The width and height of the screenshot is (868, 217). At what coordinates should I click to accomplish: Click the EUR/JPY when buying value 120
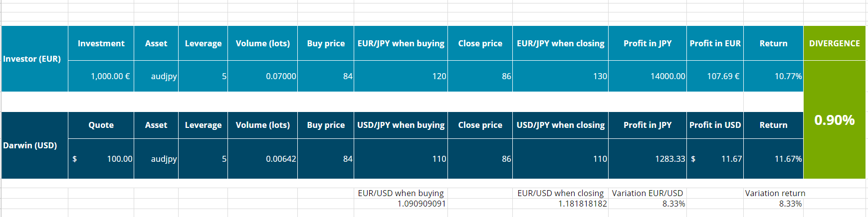(x=401, y=76)
